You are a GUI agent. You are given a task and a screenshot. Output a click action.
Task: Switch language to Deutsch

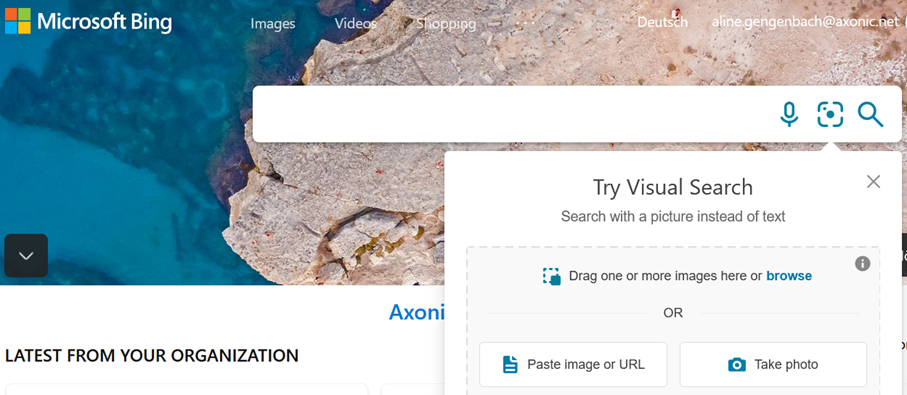[x=662, y=22]
